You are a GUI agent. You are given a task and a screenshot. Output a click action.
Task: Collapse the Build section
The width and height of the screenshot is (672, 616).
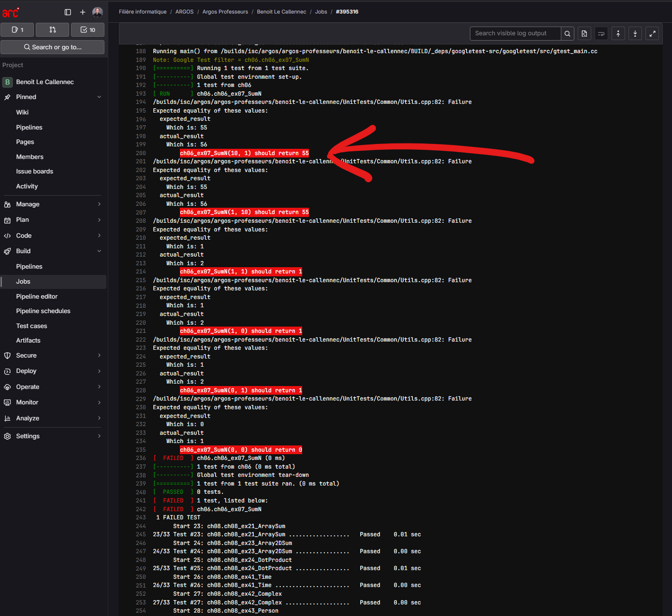(x=53, y=251)
